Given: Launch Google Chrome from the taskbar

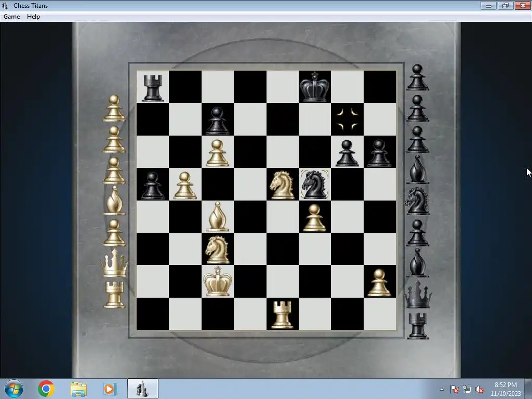Looking at the screenshot, I should pos(46,389).
